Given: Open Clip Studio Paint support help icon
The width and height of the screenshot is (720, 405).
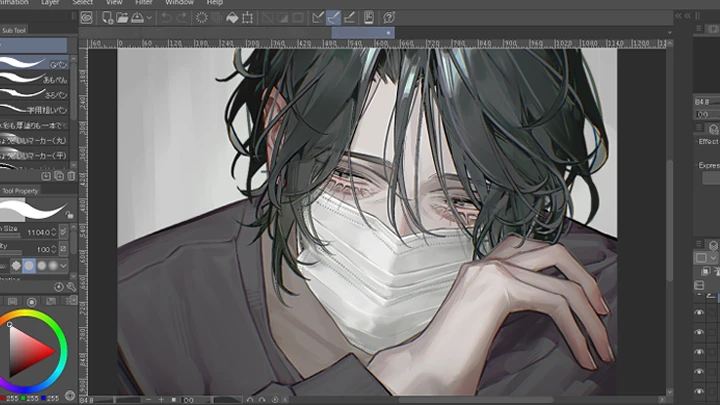Looking at the screenshot, I should click(389, 18).
